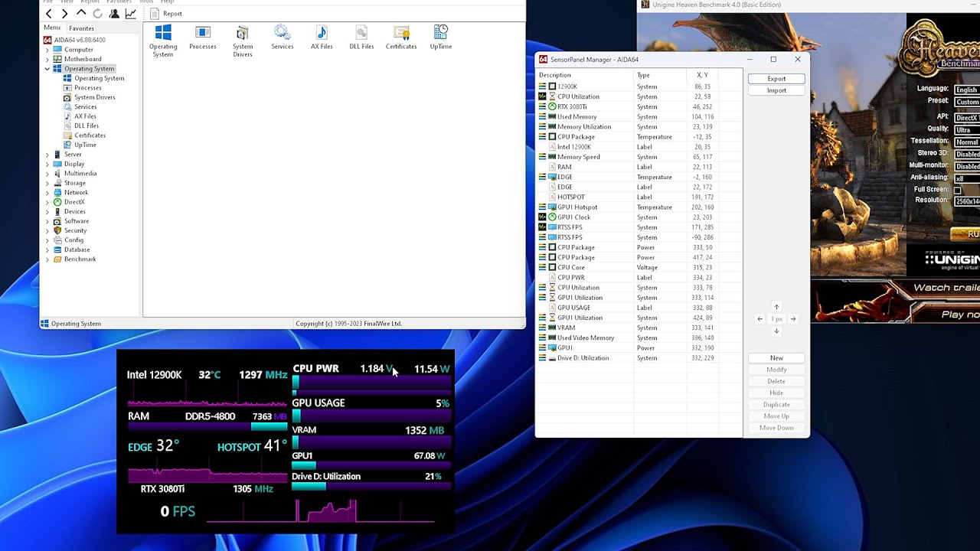Select the GPU1 Clock sensor row

(639, 217)
